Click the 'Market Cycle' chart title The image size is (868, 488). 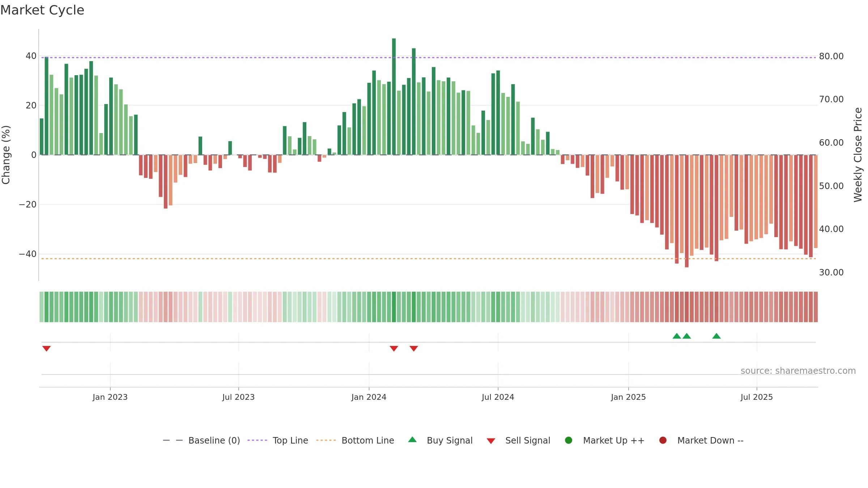42,10
